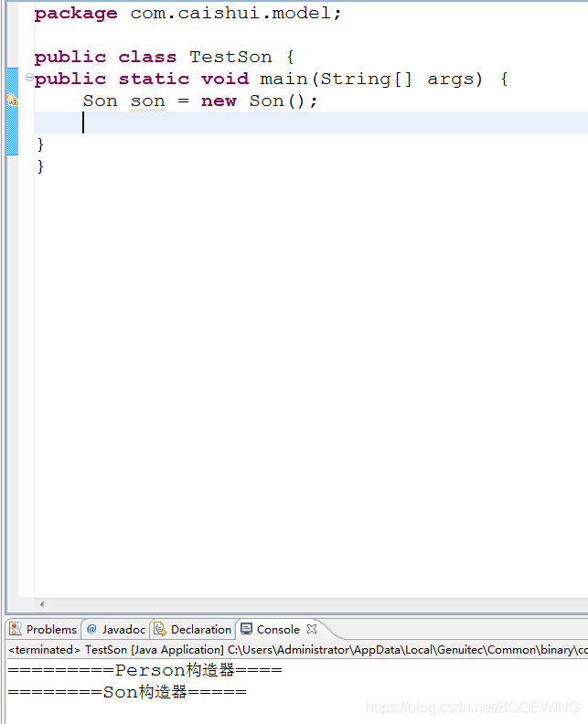This screenshot has width=588, height=724.
Task: Click the package name com.caishui.model
Action: (230, 13)
